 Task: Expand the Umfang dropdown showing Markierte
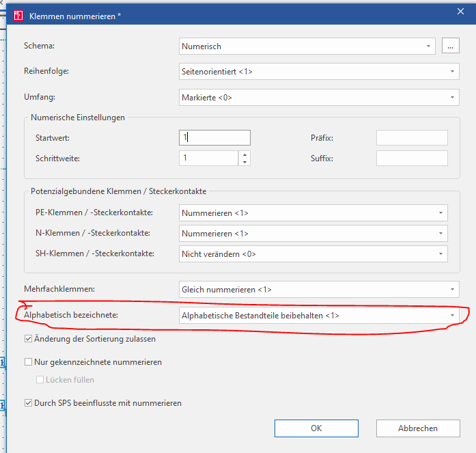(x=319, y=98)
